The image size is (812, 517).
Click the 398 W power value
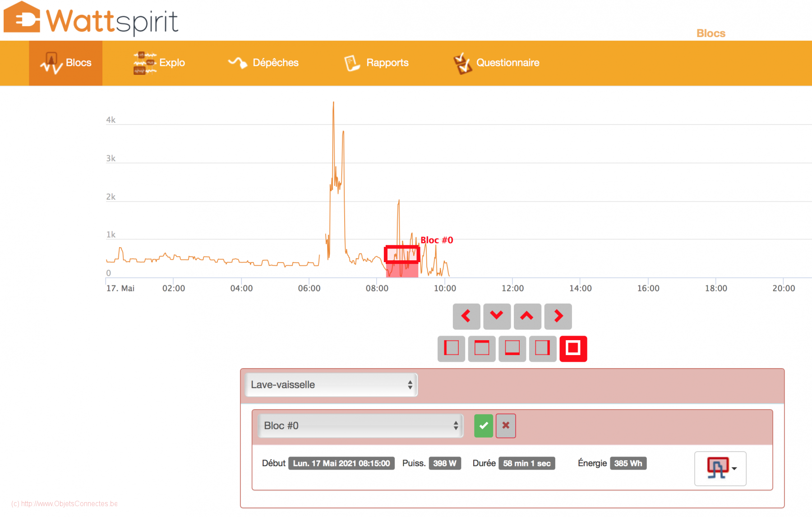(445, 463)
